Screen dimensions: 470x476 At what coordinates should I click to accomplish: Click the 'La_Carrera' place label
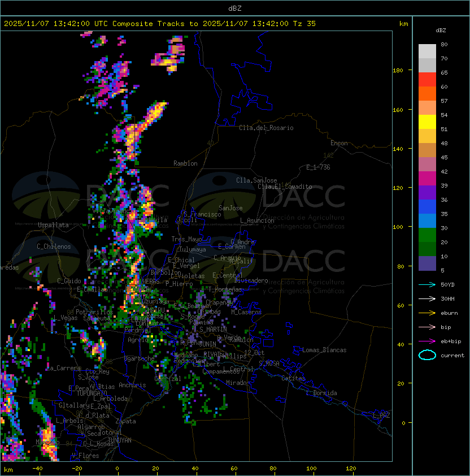[x=64, y=368]
